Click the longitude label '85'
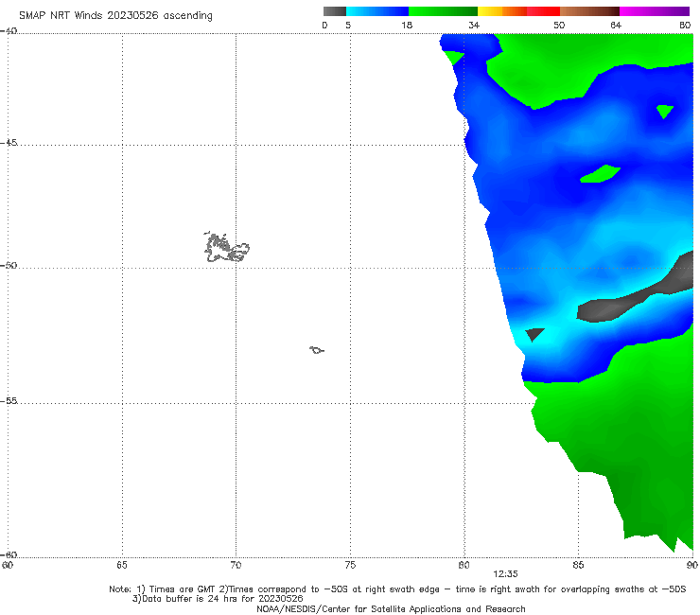Image resolution: width=700 pixels, height=615 pixels. point(578,565)
